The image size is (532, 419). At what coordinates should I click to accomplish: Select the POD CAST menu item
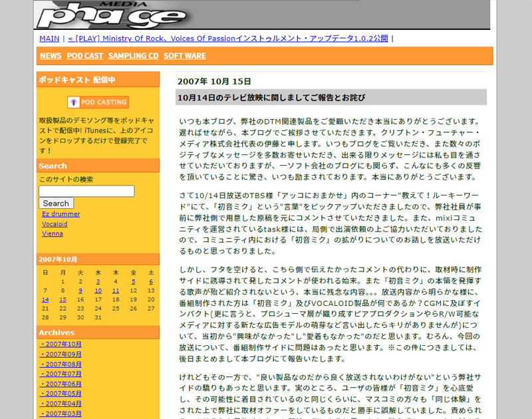tap(85, 56)
